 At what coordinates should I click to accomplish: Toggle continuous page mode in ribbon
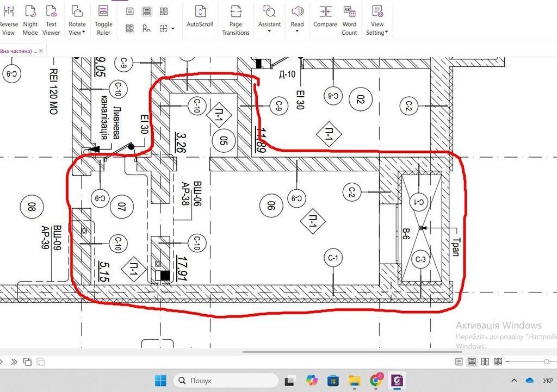146,11
